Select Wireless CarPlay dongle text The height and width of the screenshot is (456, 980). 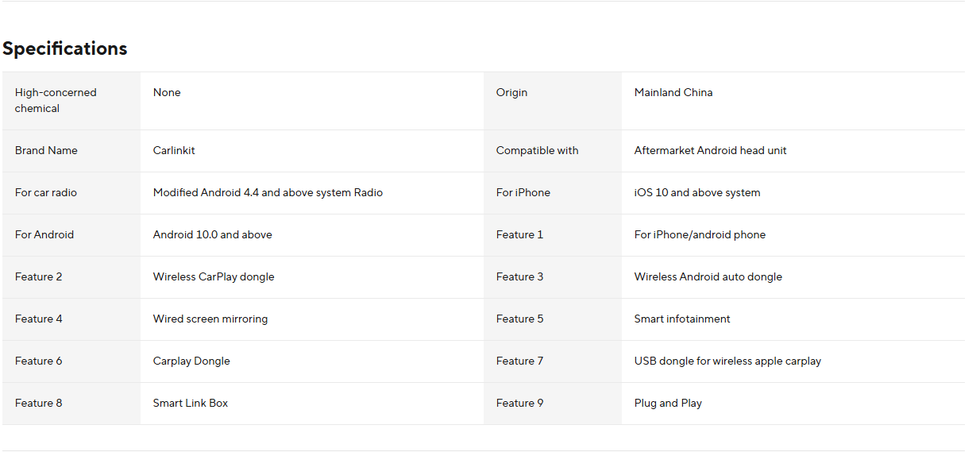[x=214, y=276]
